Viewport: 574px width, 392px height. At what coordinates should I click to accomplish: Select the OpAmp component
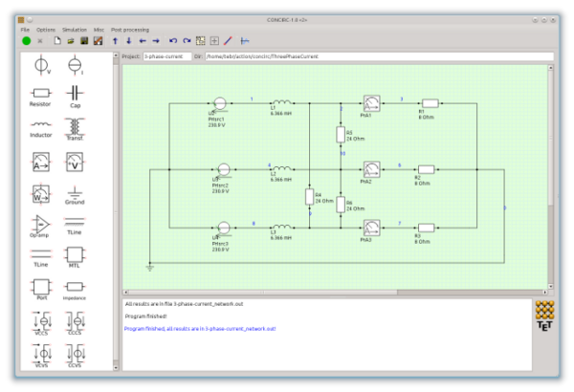pos(41,226)
